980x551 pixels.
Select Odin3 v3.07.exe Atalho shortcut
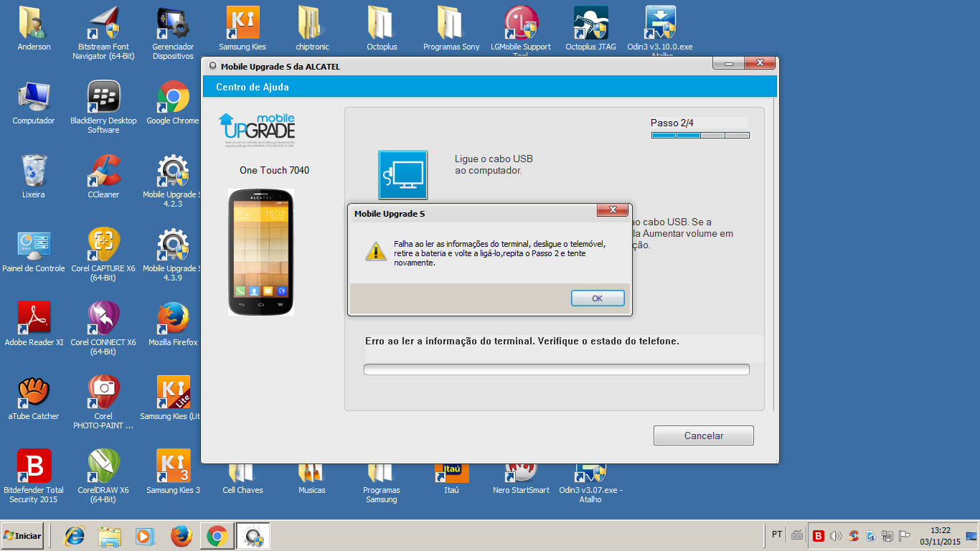[x=590, y=484]
